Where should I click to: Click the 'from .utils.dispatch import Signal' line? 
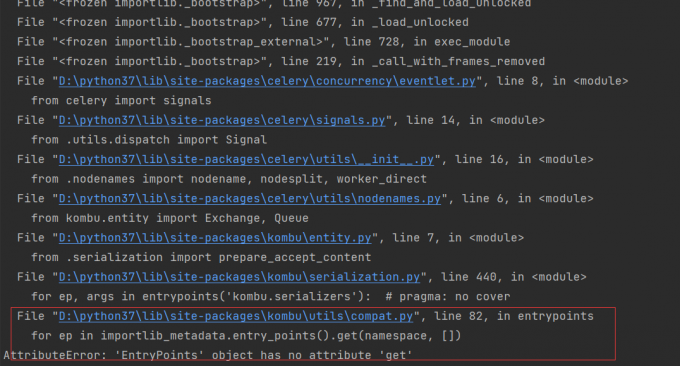[149, 140]
